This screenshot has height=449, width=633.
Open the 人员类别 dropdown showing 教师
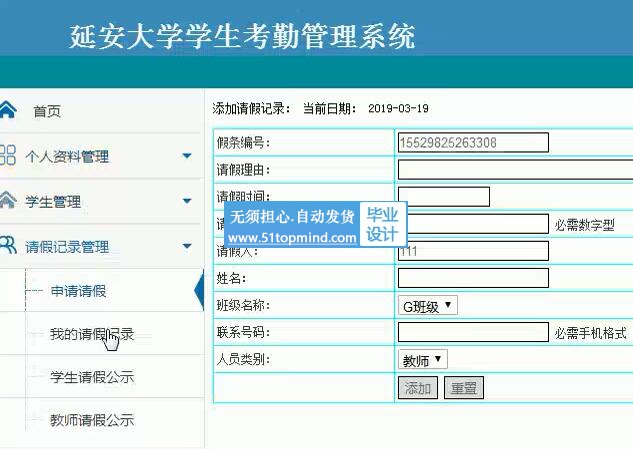[x=423, y=359]
